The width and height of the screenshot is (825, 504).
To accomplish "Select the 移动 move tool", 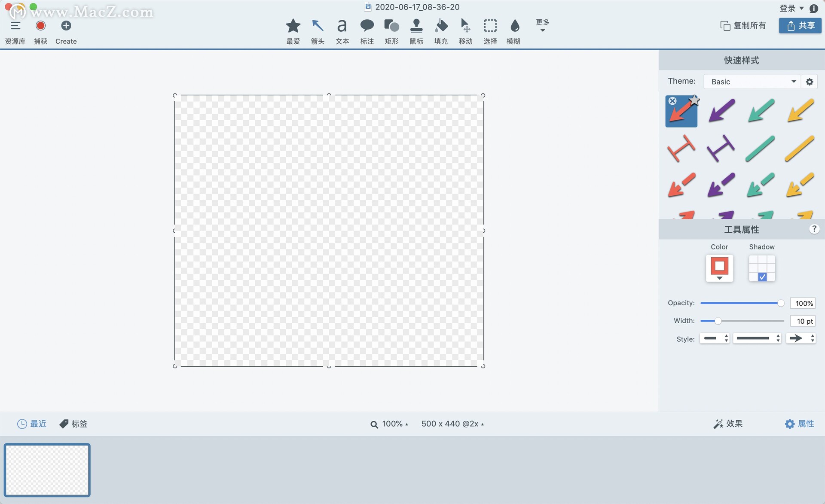I will click(465, 30).
